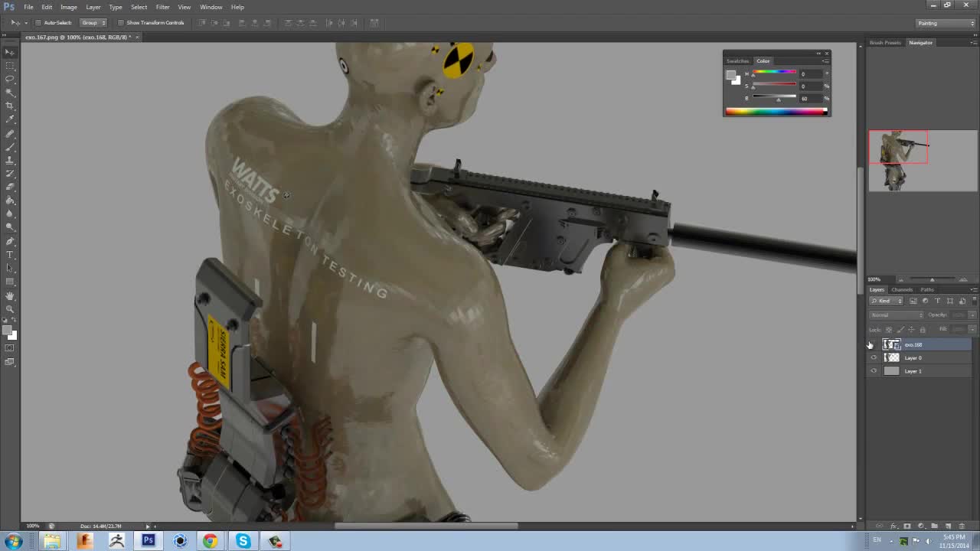Select the Rectangle shape tool
The height and width of the screenshot is (551, 980).
coord(10,281)
